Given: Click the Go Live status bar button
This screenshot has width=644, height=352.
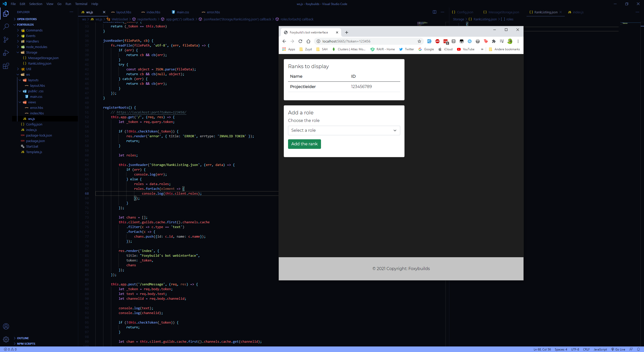Looking at the screenshot, I should coord(618,349).
